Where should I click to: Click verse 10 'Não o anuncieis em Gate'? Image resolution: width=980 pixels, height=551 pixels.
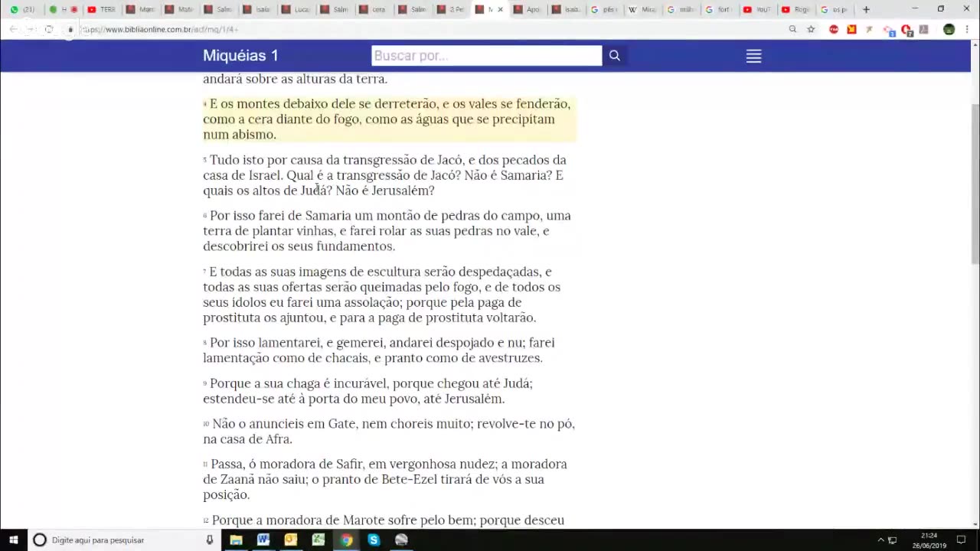(x=389, y=431)
